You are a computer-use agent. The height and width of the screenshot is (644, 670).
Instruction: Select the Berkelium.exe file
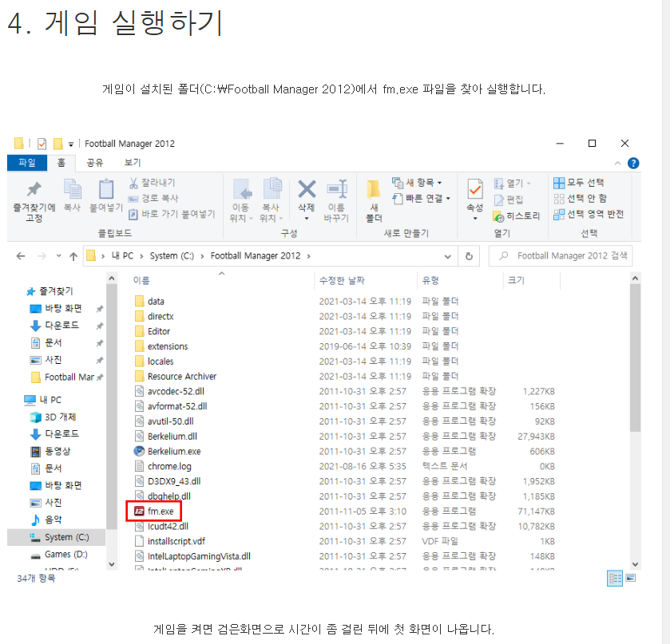pos(174,452)
